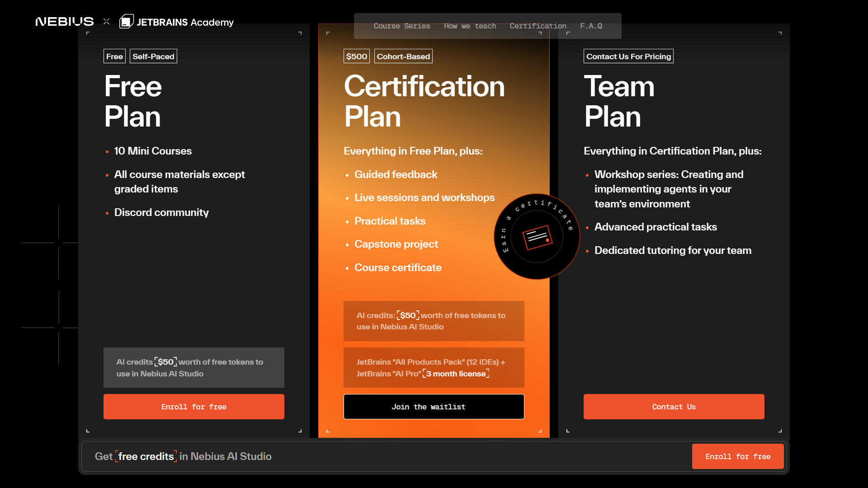Click Enroll for free in the bottom banner
868x488 pixels.
tap(737, 456)
